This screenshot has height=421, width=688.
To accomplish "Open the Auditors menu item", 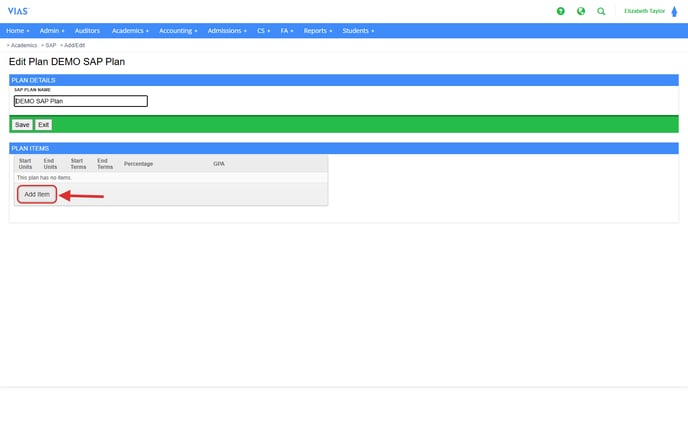I will click(x=87, y=31).
